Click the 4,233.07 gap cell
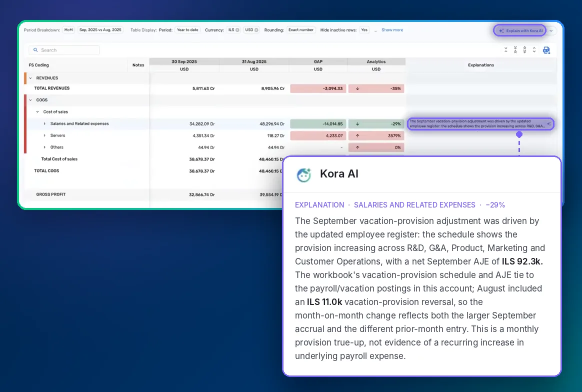The image size is (582, 392). [x=318, y=136]
